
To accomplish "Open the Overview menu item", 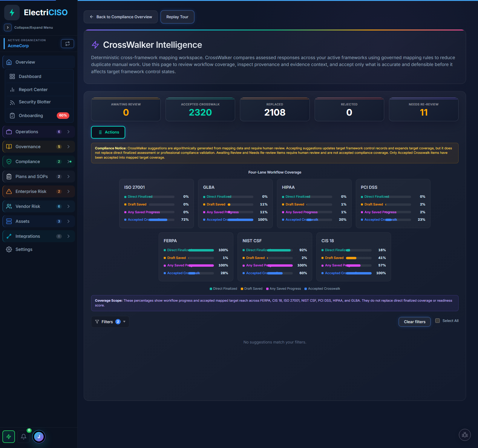I will click(x=39, y=62).
